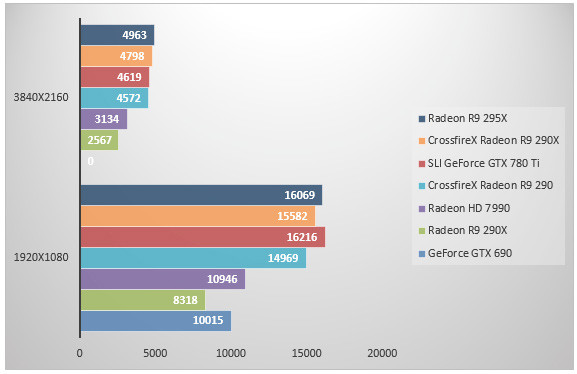Screen dimensions: 577x374
Task: Click the Radeon R9 290X legend swatch
Action: coord(422,230)
